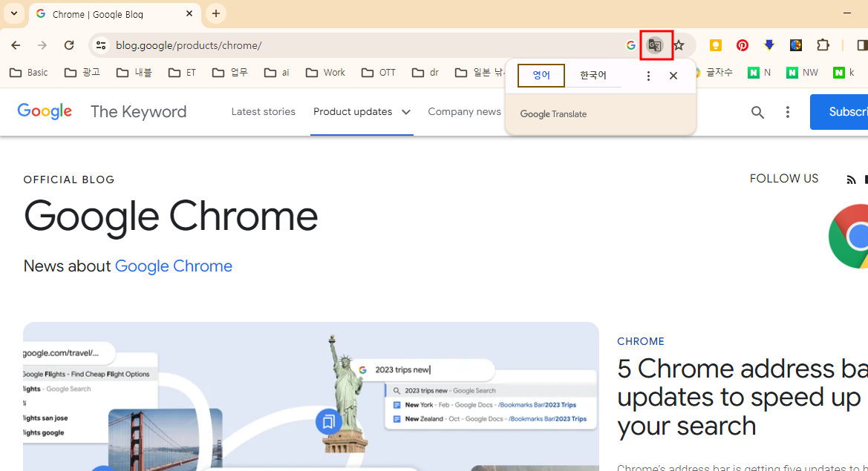868x471 pixels.
Task: Open the Google Translate icon in address bar
Action: (x=656, y=45)
